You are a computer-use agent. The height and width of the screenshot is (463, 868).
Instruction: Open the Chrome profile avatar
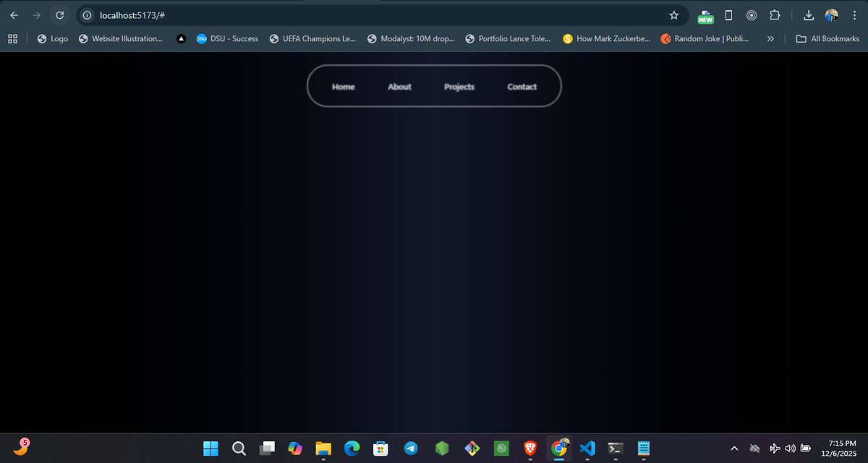[x=830, y=14]
